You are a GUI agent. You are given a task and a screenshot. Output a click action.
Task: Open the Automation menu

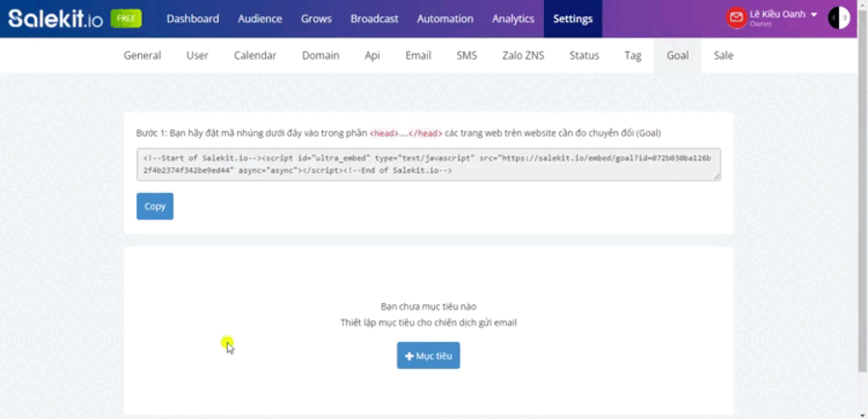click(x=445, y=19)
